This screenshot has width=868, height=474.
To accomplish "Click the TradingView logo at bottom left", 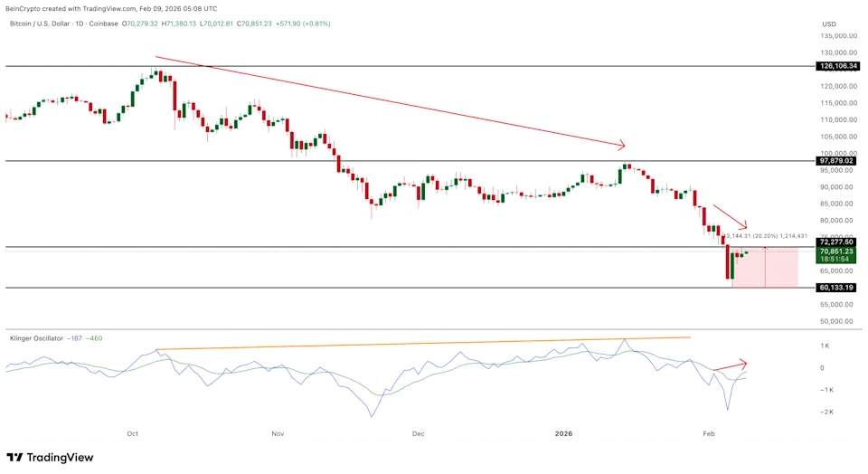I will tap(50, 458).
